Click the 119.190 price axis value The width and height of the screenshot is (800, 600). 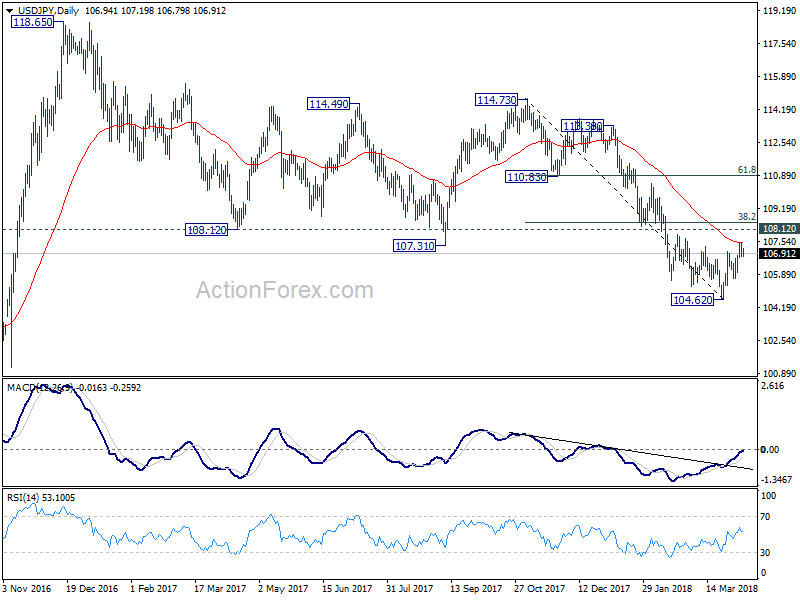tap(779, 10)
